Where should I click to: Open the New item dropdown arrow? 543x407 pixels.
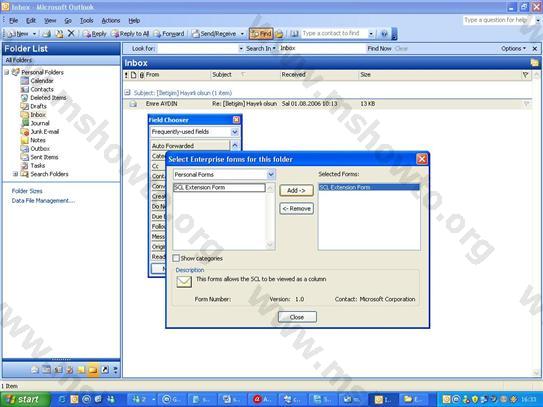pos(34,34)
